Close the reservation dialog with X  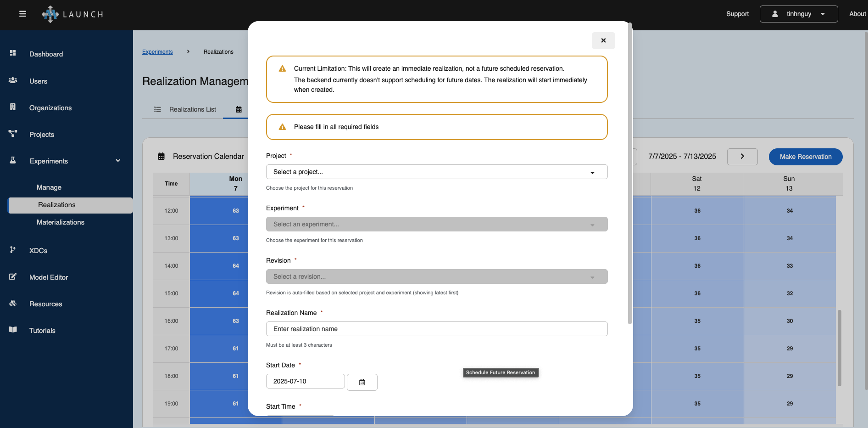603,40
